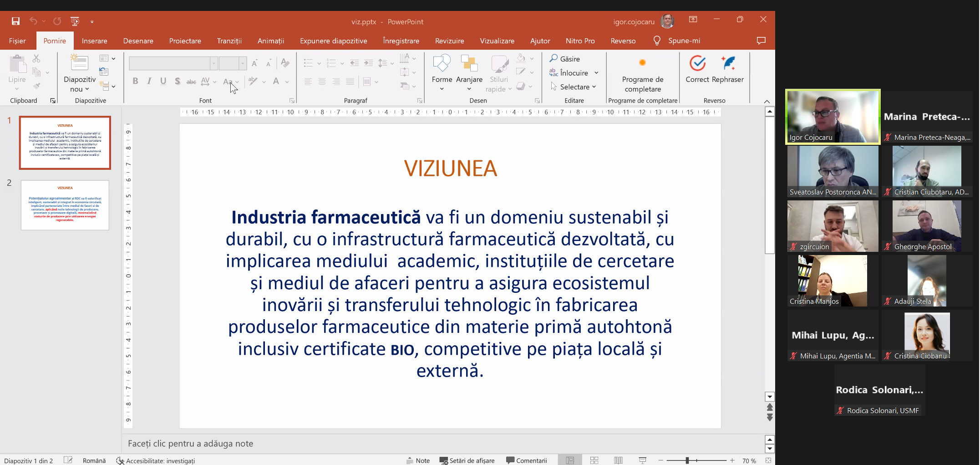Click the Reverso Rephraser icon

728,64
